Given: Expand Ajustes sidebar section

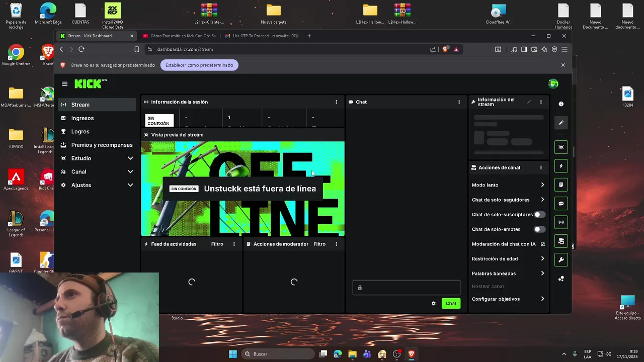Looking at the screenshot, I should (x=97, y=185).
